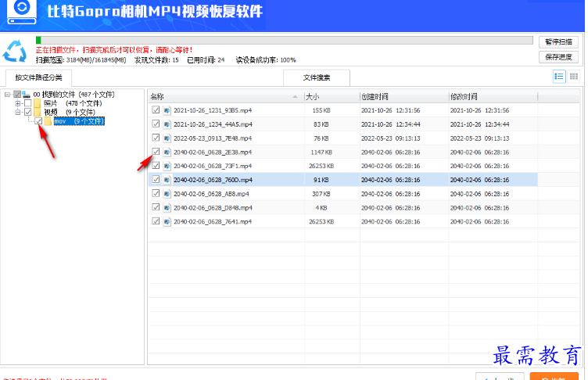The image size is (588, 380).
Task: Select file name 2021-10-26_1231_93B5.mp4
Action: pyautogui.click(x=213, y=111)
